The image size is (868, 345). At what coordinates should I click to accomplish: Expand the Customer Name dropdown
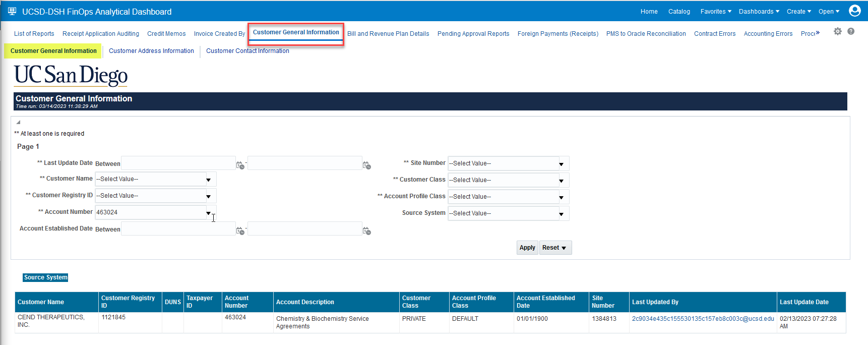tap(208, 180)
